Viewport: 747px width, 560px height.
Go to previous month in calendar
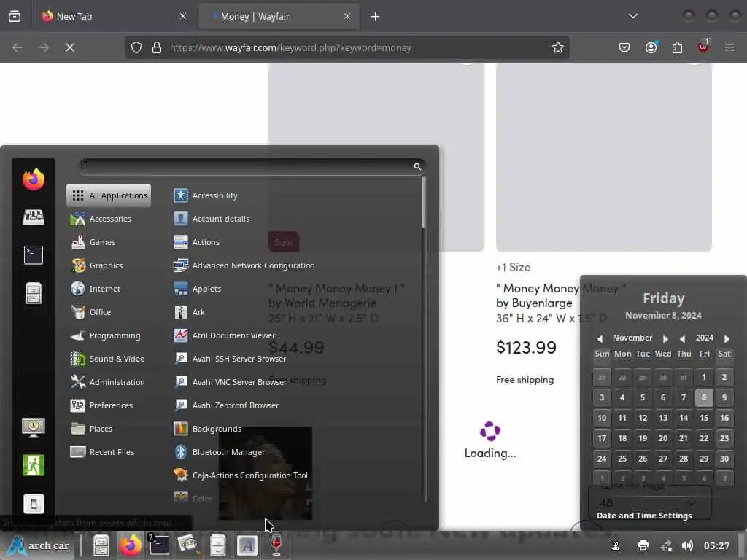pyautogui.click(x=600, y=338)
